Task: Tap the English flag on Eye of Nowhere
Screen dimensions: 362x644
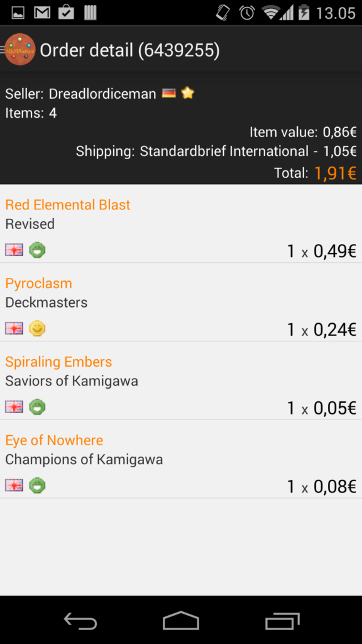Action: click(x=14, y=485)
